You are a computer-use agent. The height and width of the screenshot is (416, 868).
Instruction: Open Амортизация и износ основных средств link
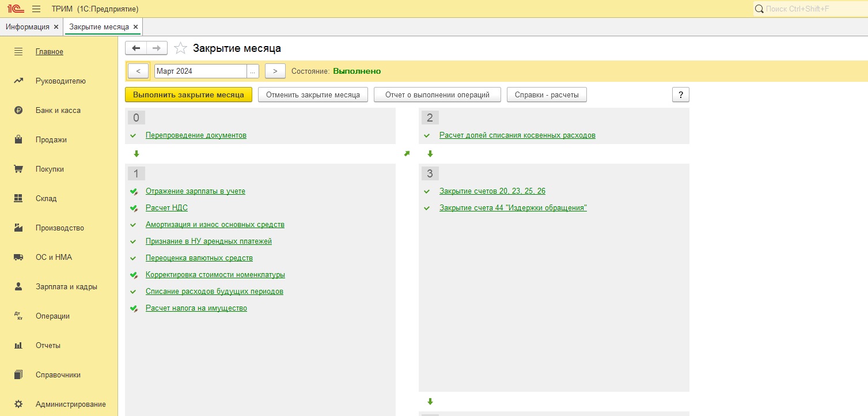(x=215, y=225)
